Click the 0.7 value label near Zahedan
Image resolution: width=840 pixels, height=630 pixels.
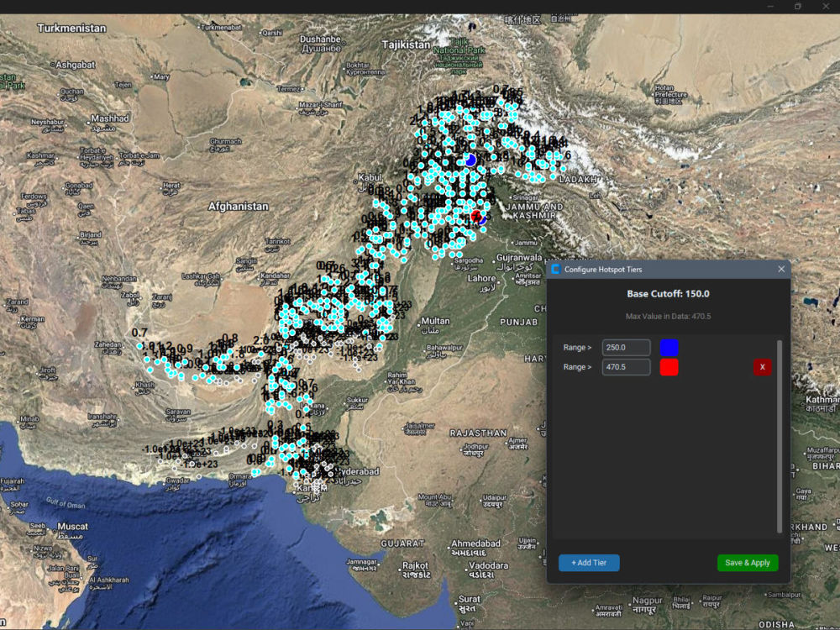(x=139, y=333)
